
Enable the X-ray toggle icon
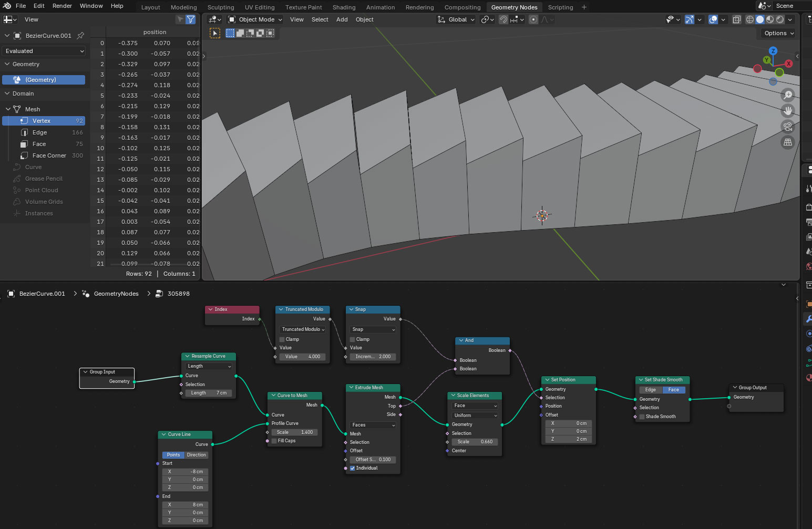(737, 19)
